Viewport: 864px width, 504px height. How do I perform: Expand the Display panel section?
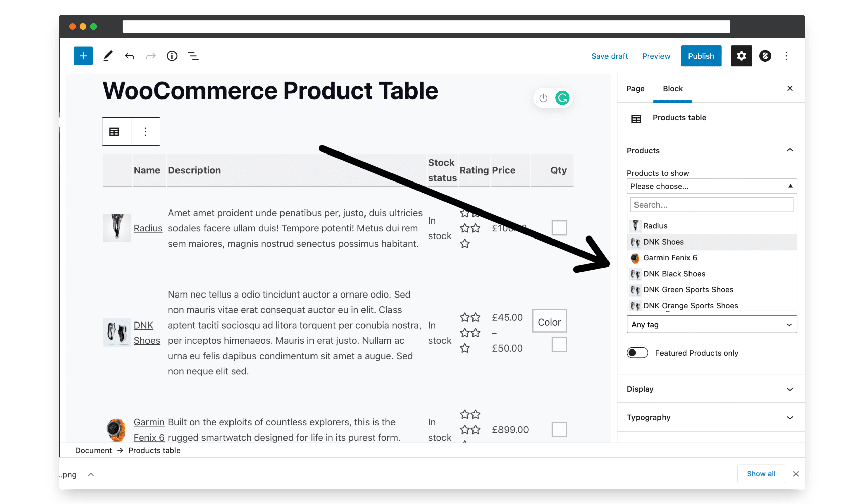click(x=711, y=389)
